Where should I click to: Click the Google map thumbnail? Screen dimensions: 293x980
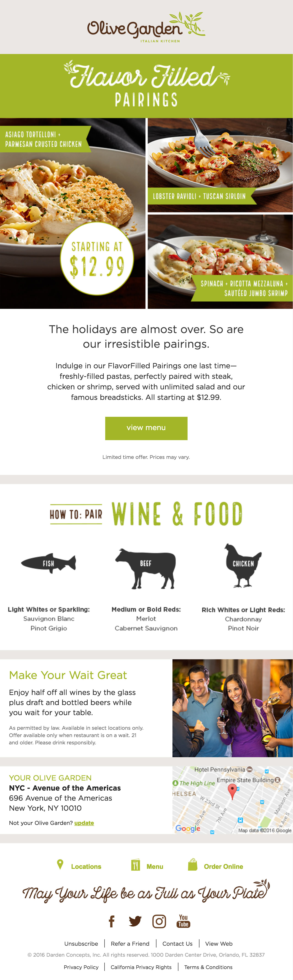[232, 800]
